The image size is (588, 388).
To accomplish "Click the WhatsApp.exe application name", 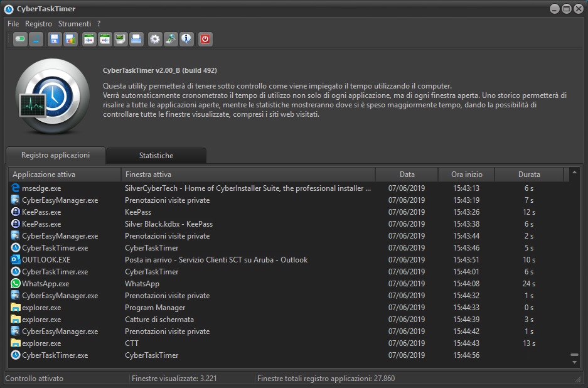I will tap(45, 284).
